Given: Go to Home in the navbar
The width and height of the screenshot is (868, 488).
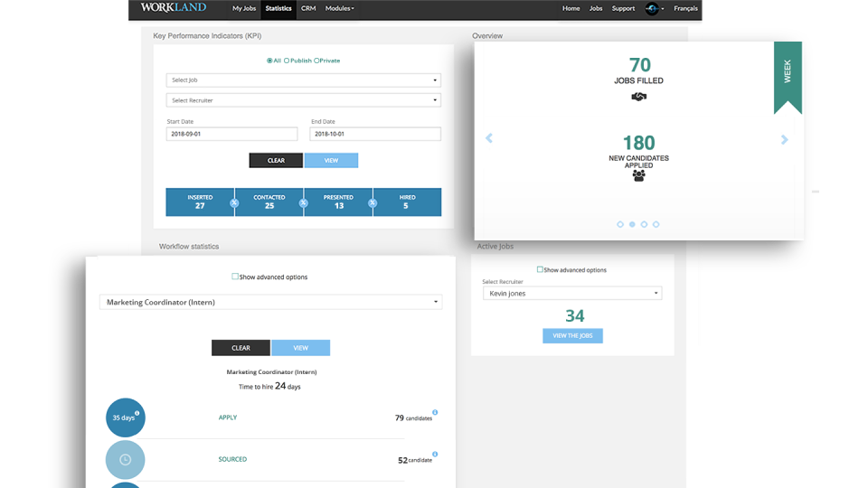Looking at the screenshot, I should 571,8.
